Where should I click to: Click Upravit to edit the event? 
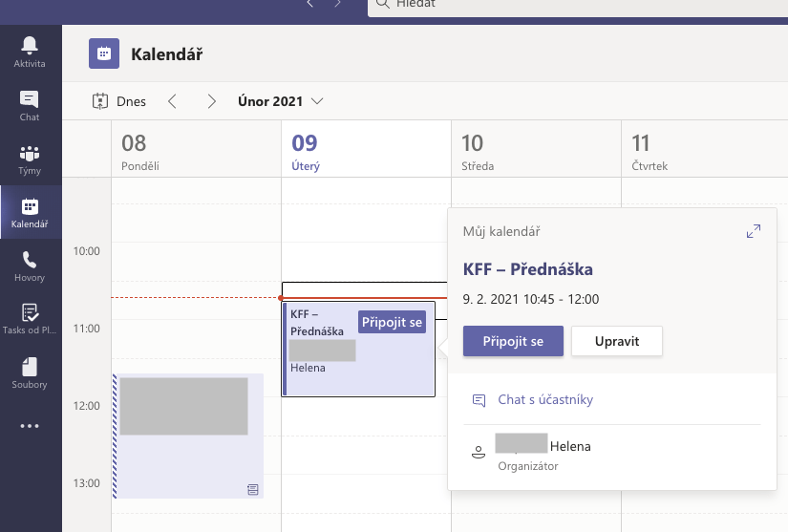point(617,341)
